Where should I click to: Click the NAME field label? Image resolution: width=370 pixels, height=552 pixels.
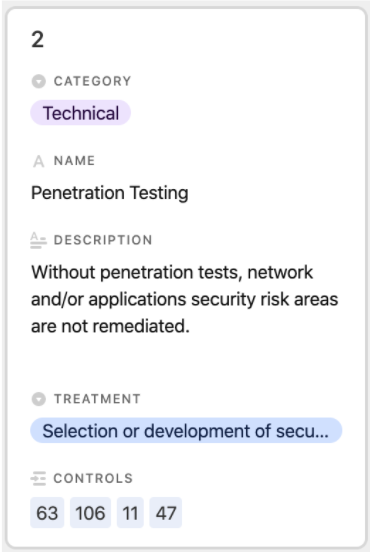(x=74, y=161)
